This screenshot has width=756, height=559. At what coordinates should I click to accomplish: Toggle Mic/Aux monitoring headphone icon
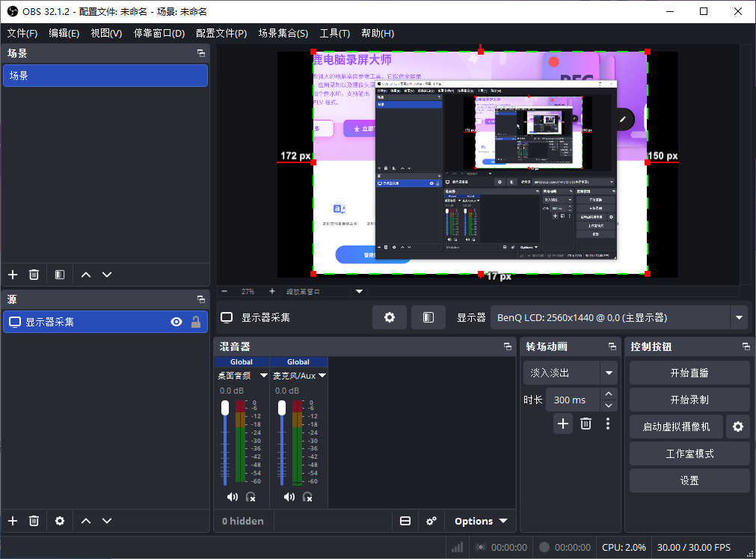coord(307,497)
